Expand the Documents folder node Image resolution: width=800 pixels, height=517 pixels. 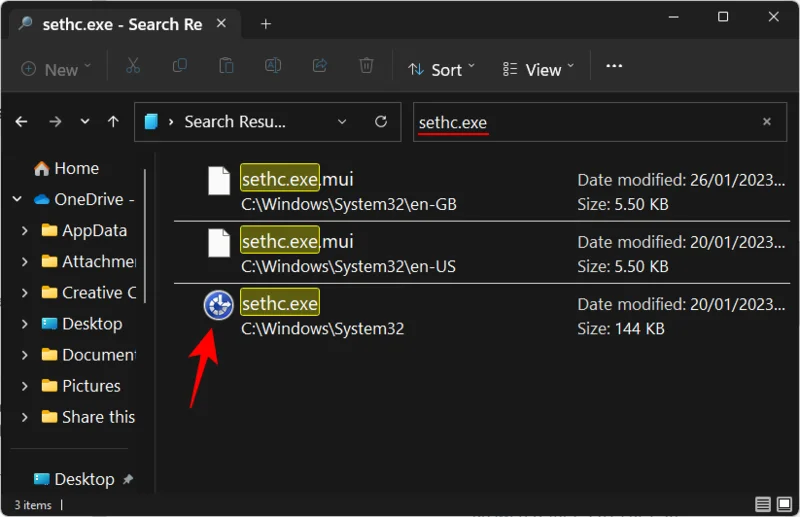coord(24,355)
